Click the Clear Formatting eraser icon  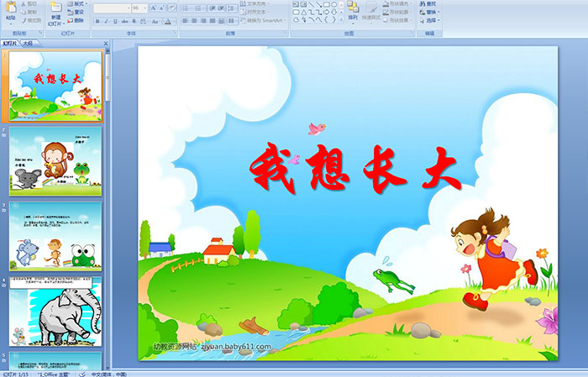172,8
